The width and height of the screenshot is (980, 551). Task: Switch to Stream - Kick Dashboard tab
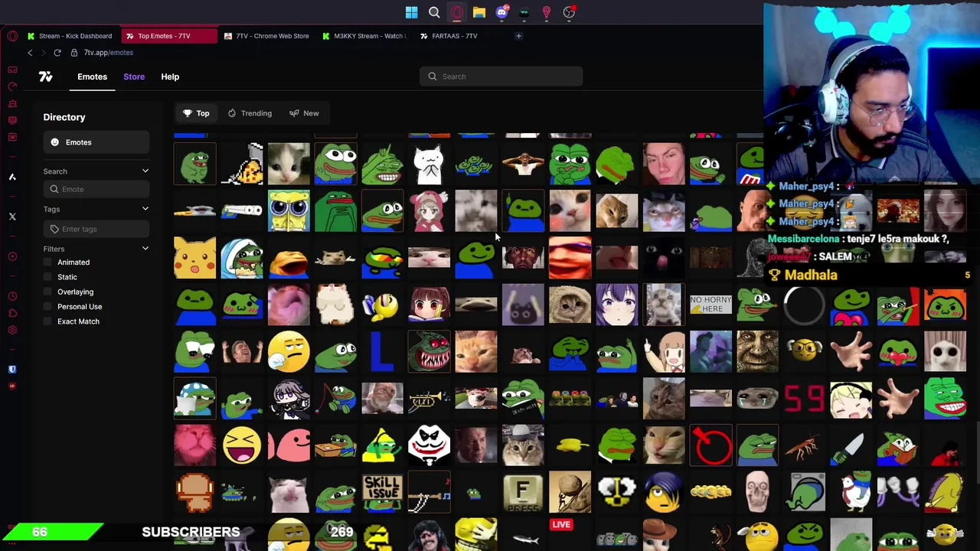click(69, 36)
